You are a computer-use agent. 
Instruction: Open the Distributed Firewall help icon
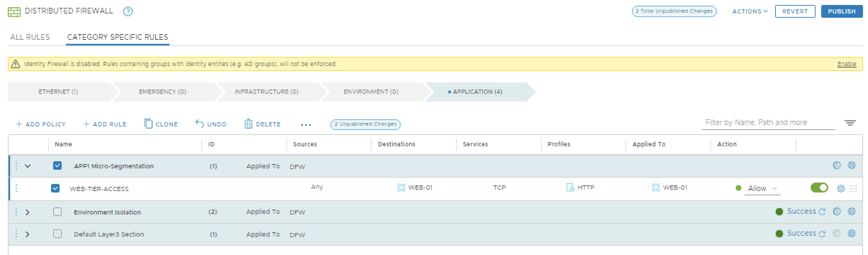128,11
